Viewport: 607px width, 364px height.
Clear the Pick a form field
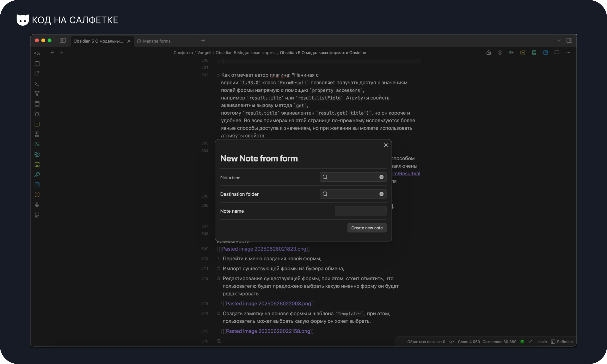point(382,177)
